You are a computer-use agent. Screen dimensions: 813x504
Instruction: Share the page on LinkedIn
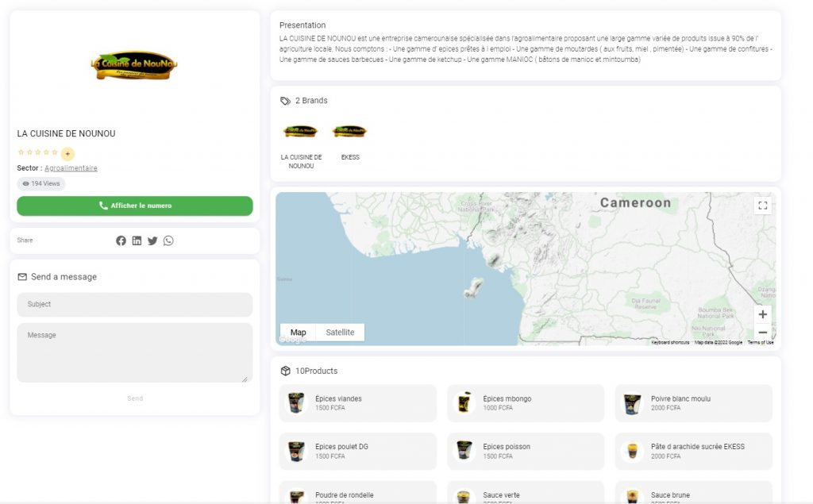pyautogui.click(x=137, y=240)
